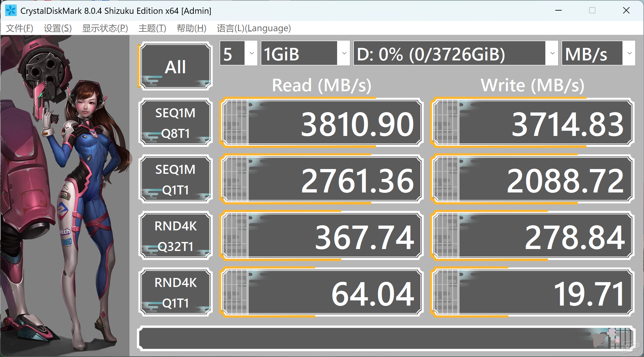Click the Read (MB/s) column header

point(322,85)
